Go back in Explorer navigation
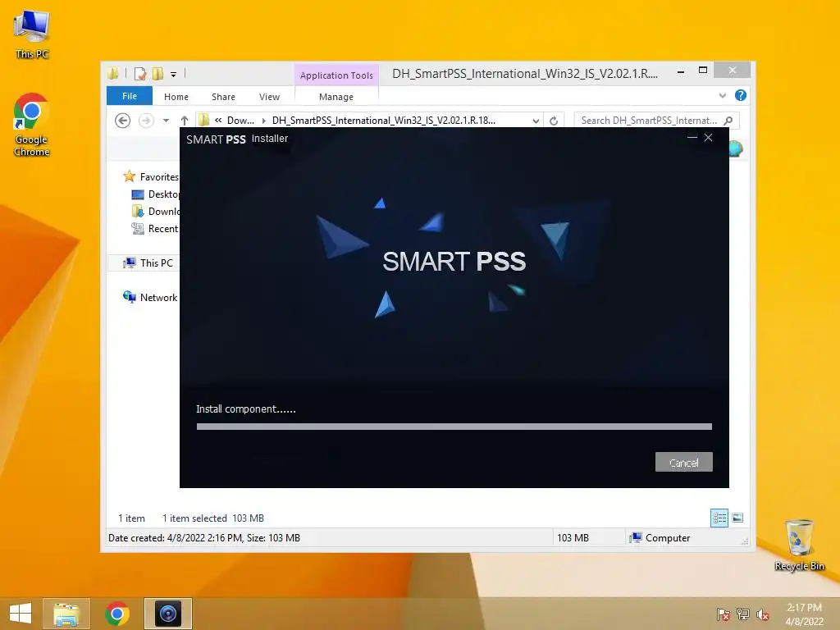 coord(123,121)
